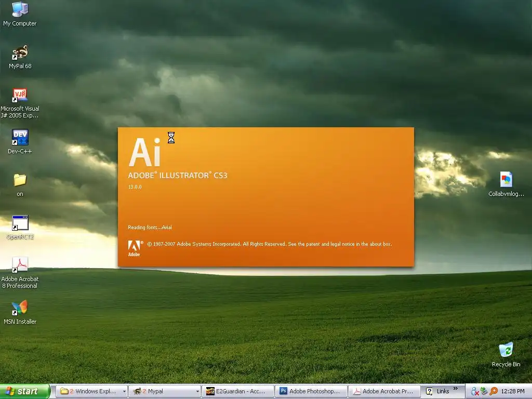Open the Recycle Bin

coord(506,355)
